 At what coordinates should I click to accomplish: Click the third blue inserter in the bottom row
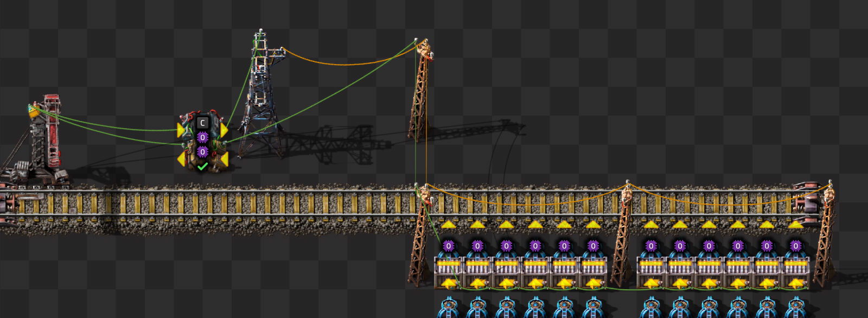point(507,308)
